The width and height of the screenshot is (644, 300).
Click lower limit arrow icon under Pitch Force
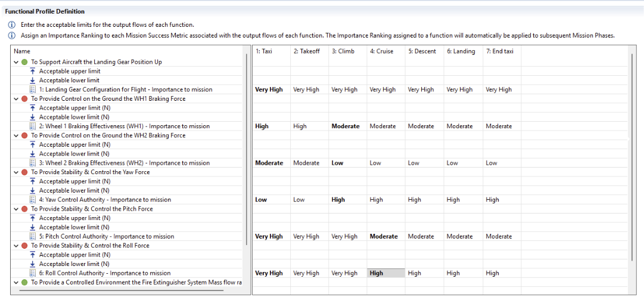click(33, 227)
